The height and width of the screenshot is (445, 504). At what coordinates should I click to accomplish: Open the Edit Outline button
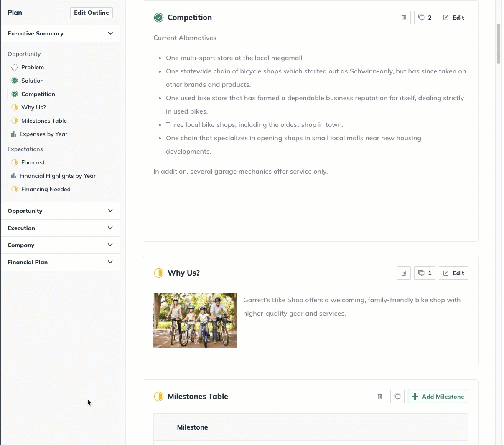[92, 13]
